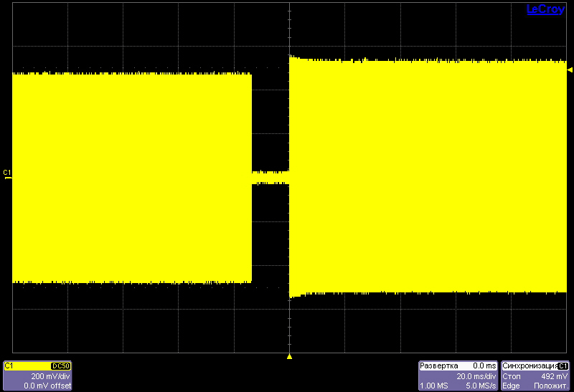Click the LeCroy logo link
Viewport: 574px width, 392px height.
click(545, 9)
